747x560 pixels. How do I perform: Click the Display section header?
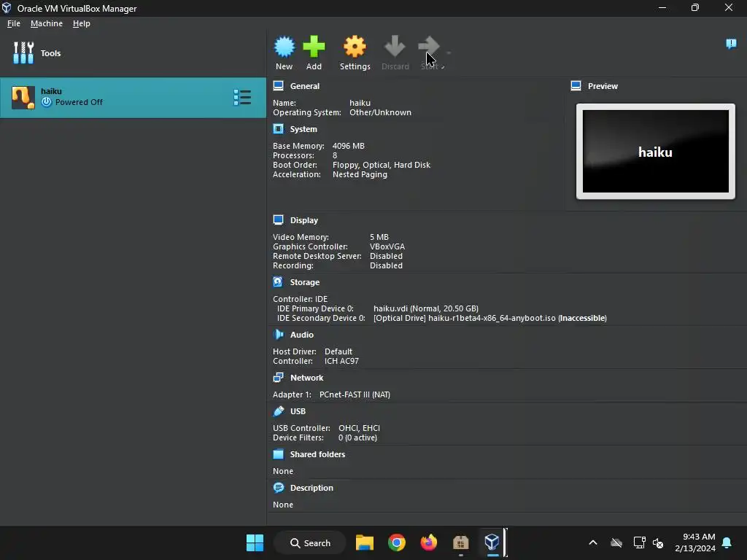pos(304,220)
